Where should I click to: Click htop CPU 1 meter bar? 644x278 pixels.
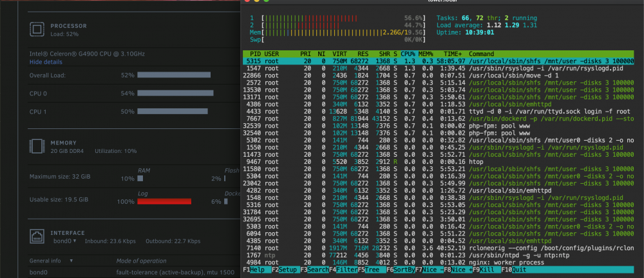click(338, 19)
